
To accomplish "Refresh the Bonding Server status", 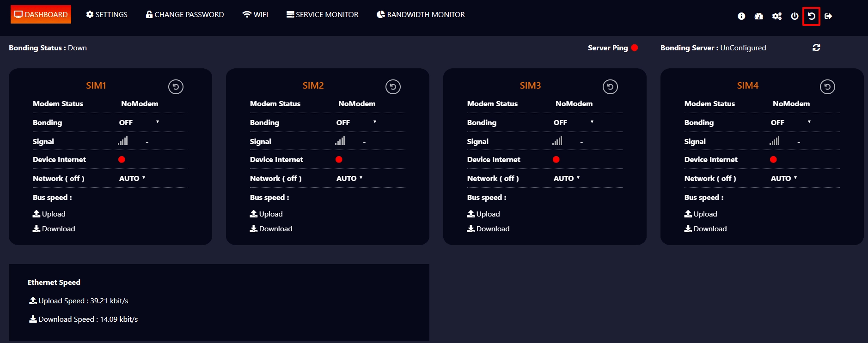I will point(816,48).
